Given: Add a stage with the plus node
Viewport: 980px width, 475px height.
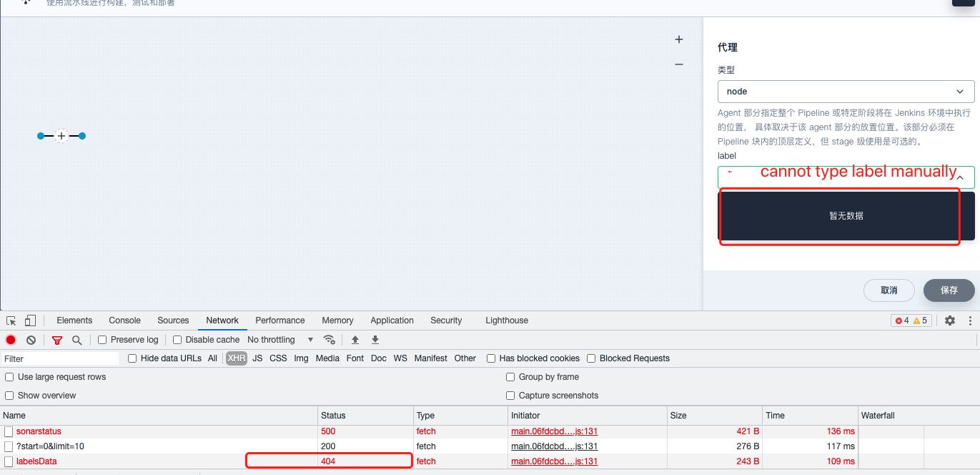Looking at the screenshot, I should (61, 136).
